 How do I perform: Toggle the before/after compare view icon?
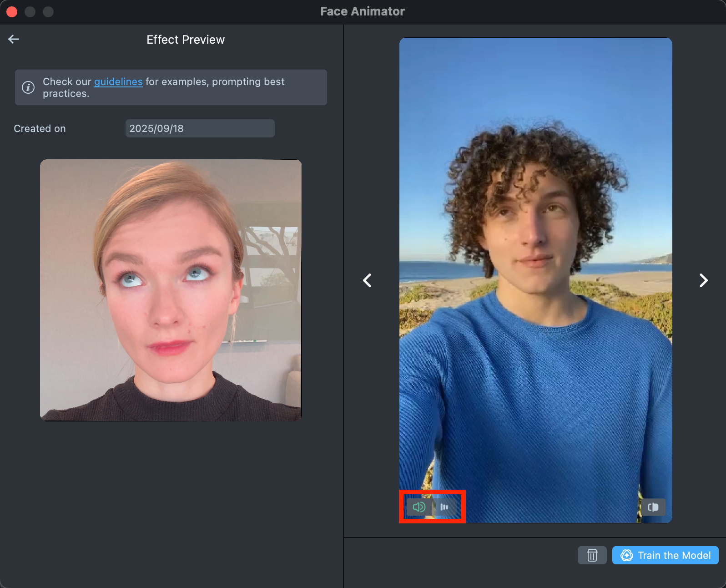[653, 507]
